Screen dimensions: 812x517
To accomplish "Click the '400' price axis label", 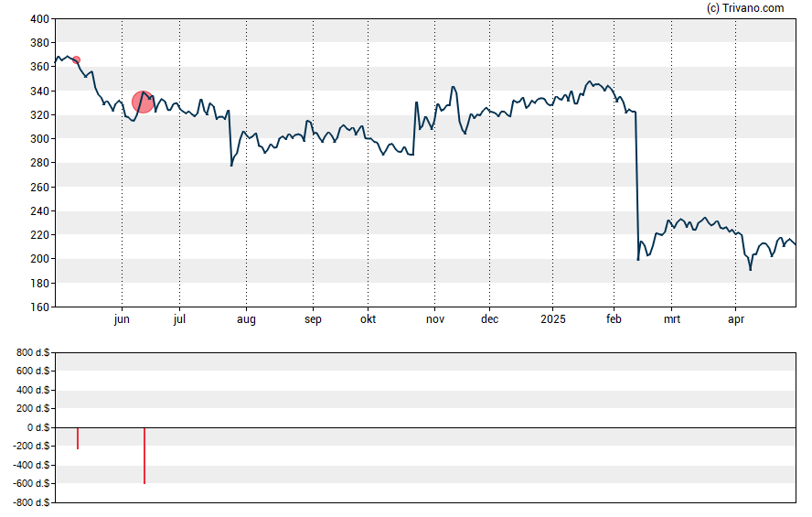I will coord(40,19).
